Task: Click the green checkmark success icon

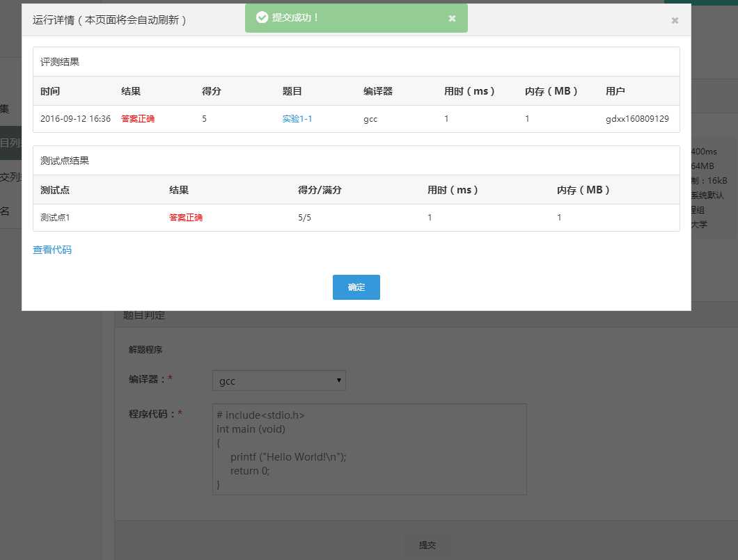Action: tap(262, 18)
